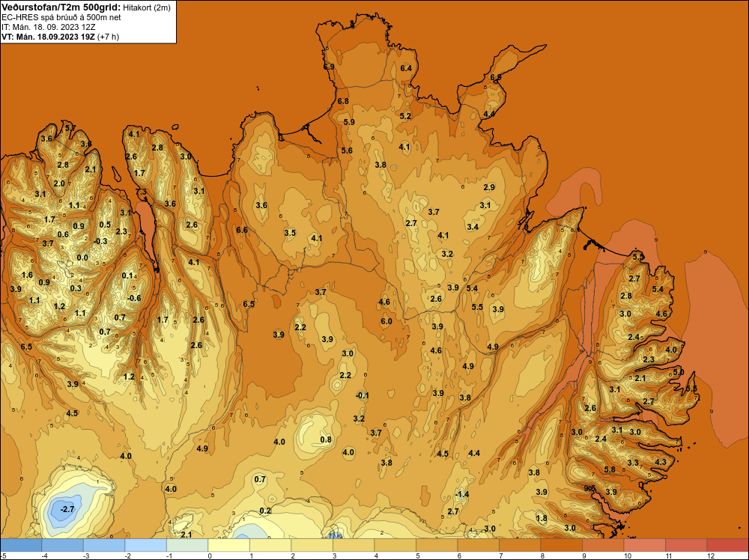The width and height of the screenshot is (749, 560).
Task: Click the 4.3 temperature value
Action: click(x=661, y=462)
